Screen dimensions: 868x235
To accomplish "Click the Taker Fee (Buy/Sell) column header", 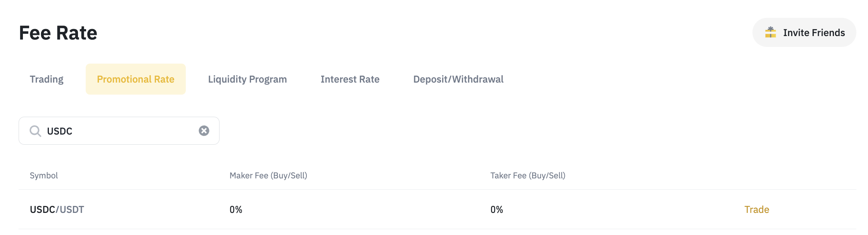I will click(x=527, y=176).
